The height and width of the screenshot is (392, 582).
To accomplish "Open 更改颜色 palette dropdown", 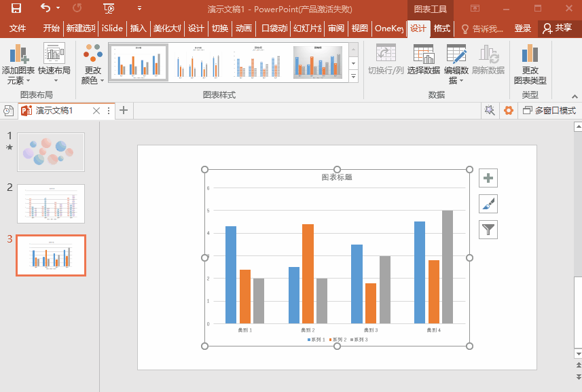I will pos(93,64).
